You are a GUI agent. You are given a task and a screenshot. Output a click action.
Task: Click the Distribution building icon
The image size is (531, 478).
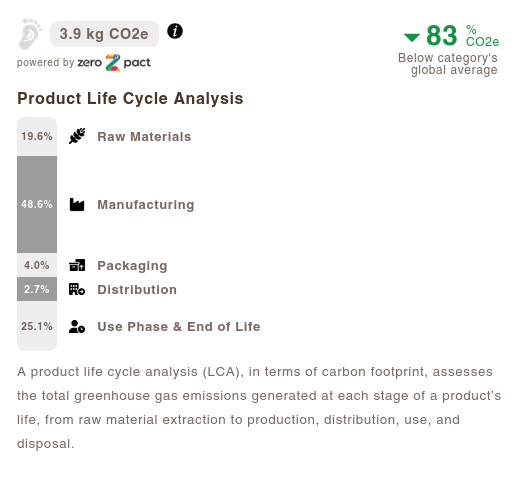pos(77,289)
